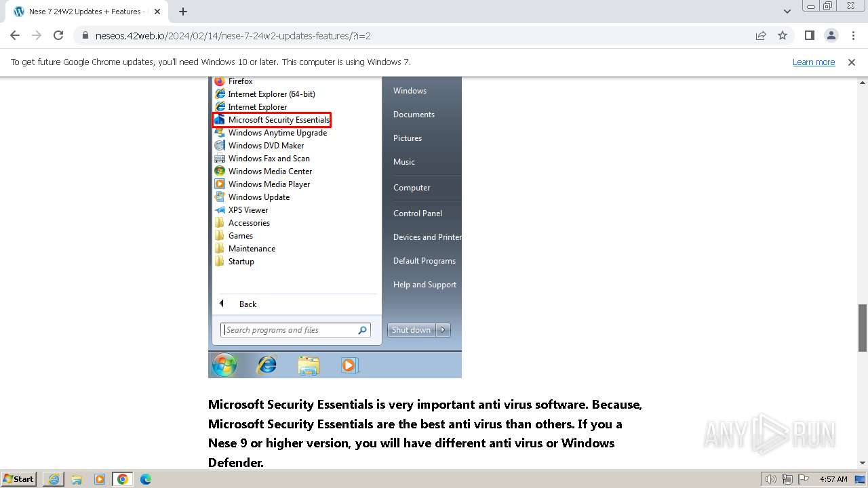
Task: Open Internet Explorer from taskbar
Action: (54, 479)
